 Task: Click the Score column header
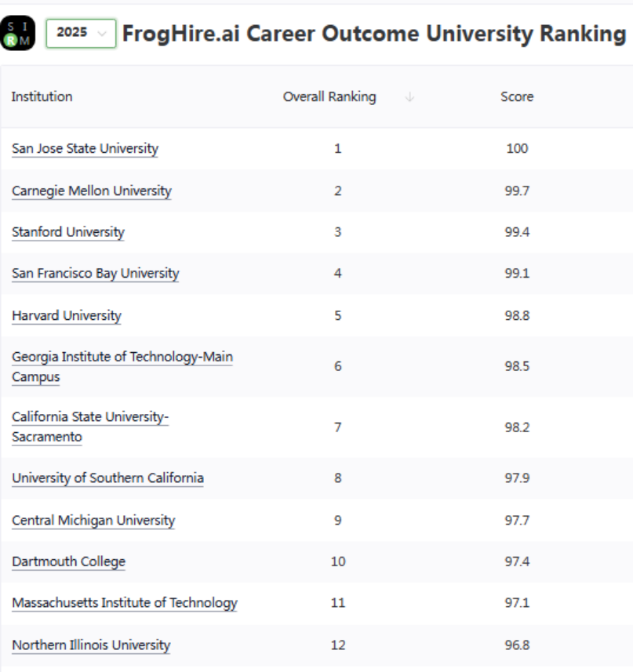pos(516,96)
